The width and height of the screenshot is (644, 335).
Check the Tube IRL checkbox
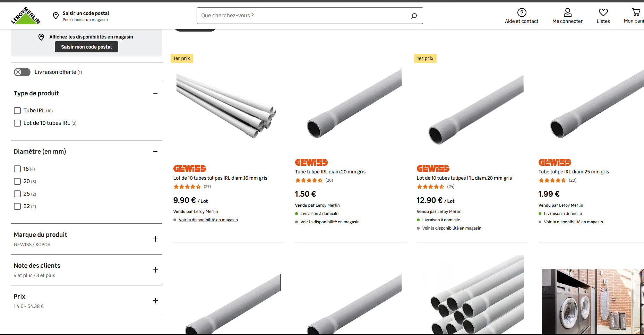17,111
